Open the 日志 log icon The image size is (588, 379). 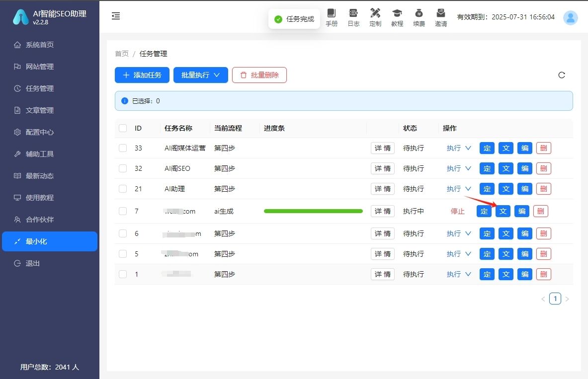pos(353,17)
